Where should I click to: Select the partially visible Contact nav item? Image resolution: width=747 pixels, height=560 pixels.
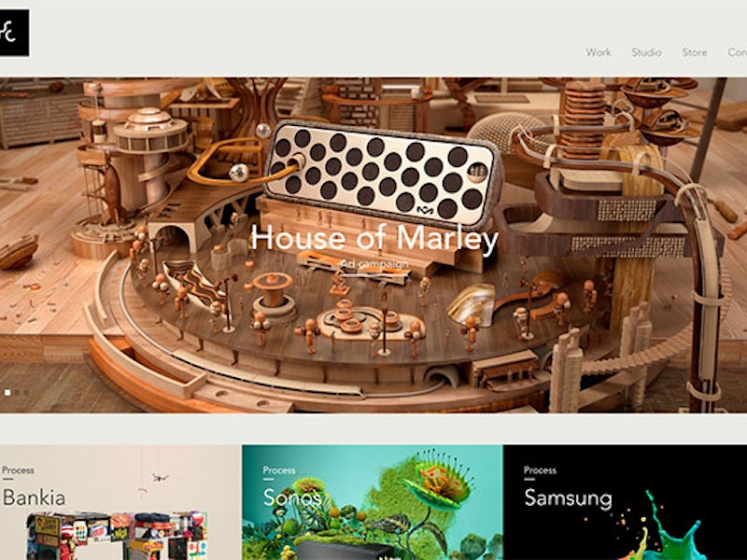tap(737, 52)
